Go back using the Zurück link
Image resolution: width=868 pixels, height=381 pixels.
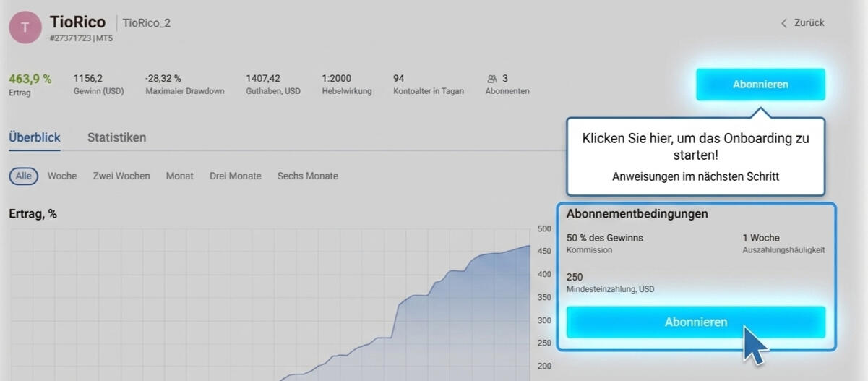tap(802, 23)
